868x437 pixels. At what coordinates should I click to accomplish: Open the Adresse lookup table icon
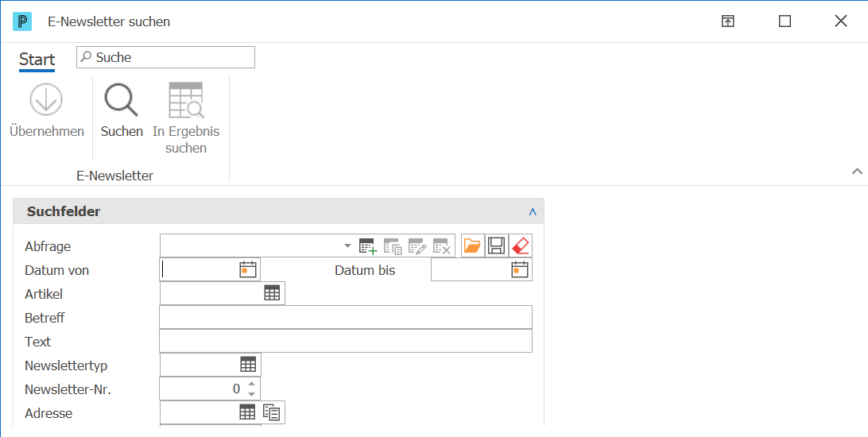tap(247, 412)
